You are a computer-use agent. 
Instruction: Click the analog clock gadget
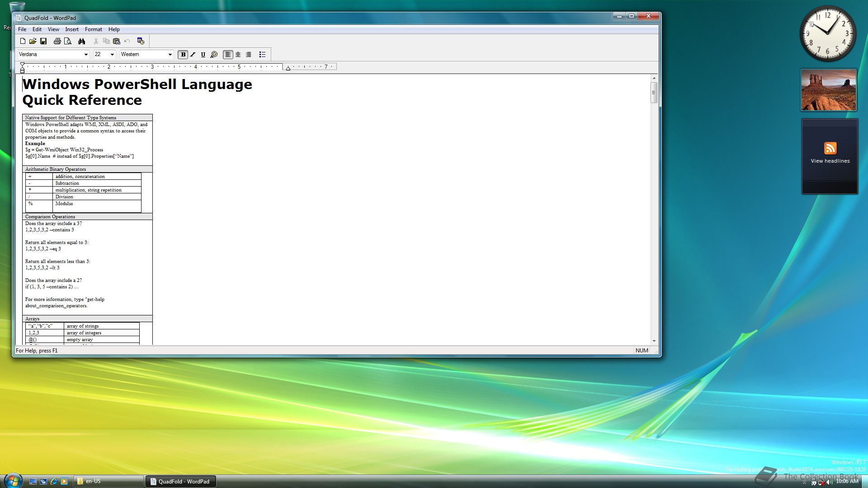click(x=828, y=33)
